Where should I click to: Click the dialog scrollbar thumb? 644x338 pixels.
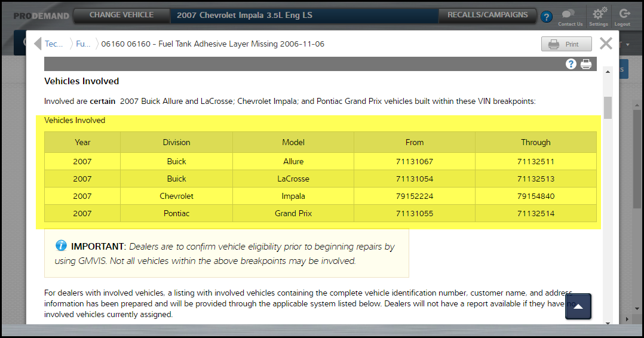(608, 107)
